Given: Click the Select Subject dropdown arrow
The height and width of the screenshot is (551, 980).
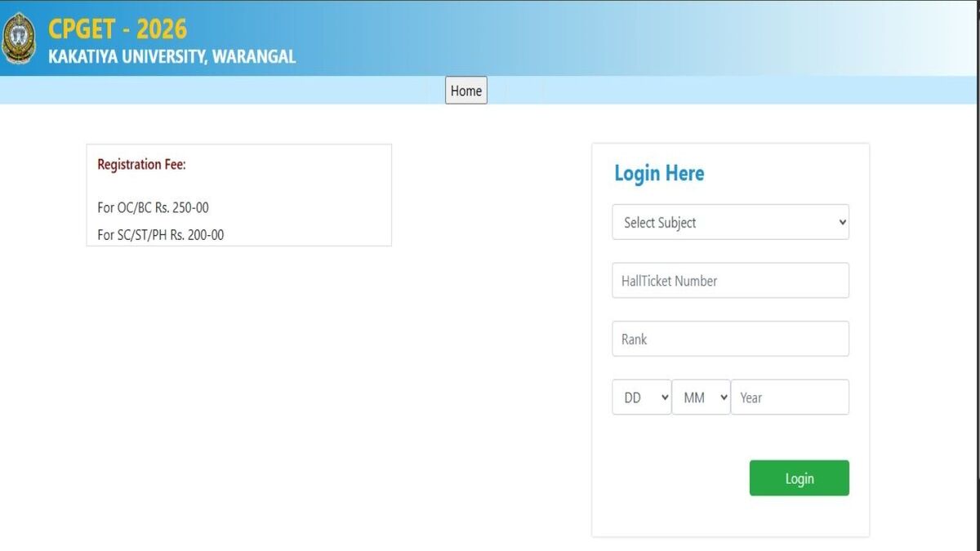Looking at the screenshot, I should 842,222.
